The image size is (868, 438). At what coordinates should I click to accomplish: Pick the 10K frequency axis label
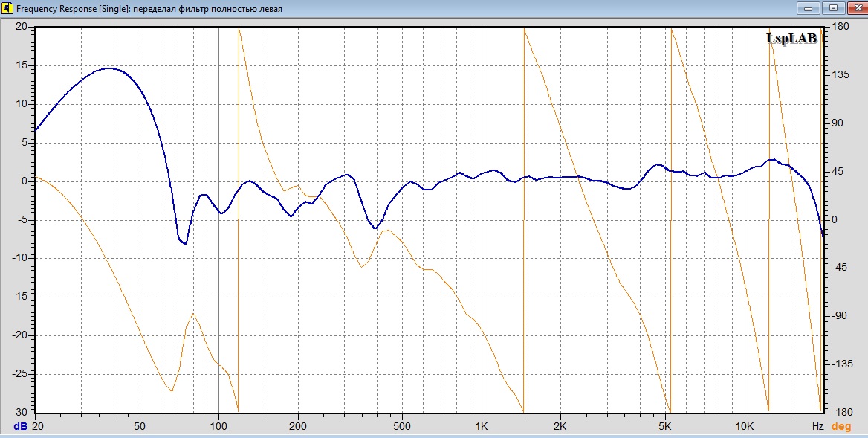pos(745,427)
